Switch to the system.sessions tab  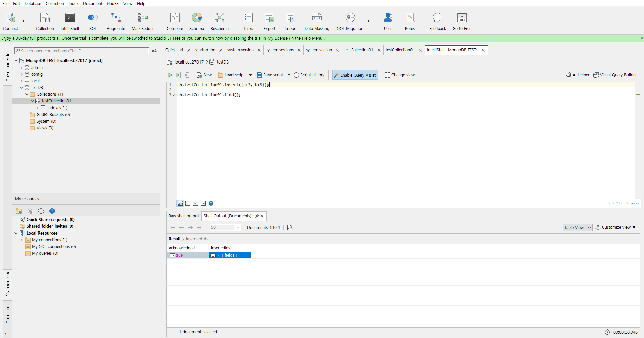(x=280, y=50)
